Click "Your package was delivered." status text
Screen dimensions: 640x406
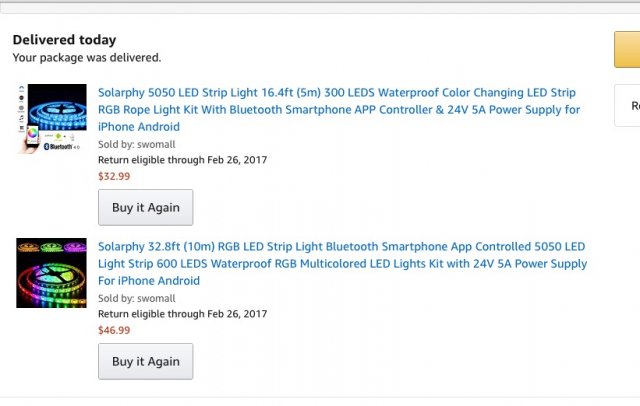click(86, 58)
